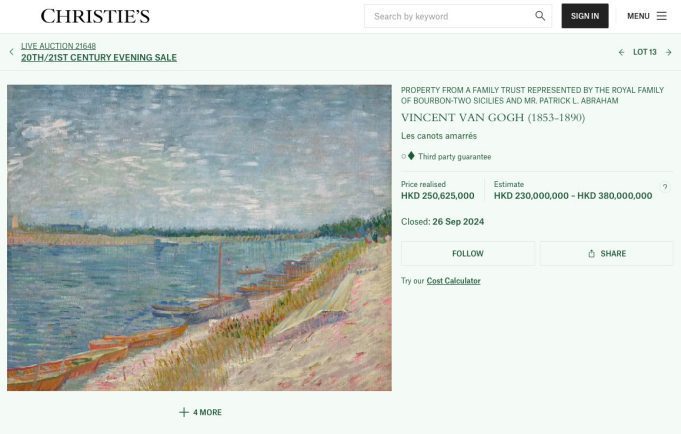Open the Cost Calculator link
Viewport: 681px width, 434px height.
pos(453,281)
